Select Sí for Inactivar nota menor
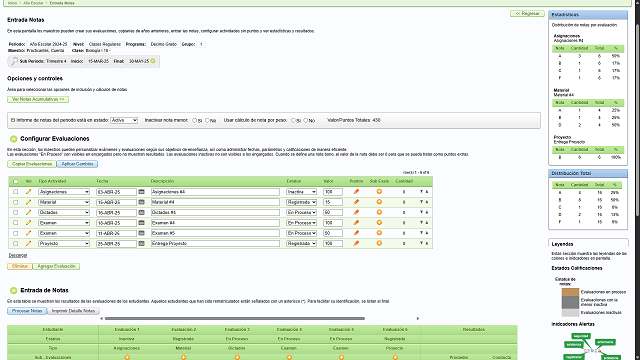 tap(194, 120)
